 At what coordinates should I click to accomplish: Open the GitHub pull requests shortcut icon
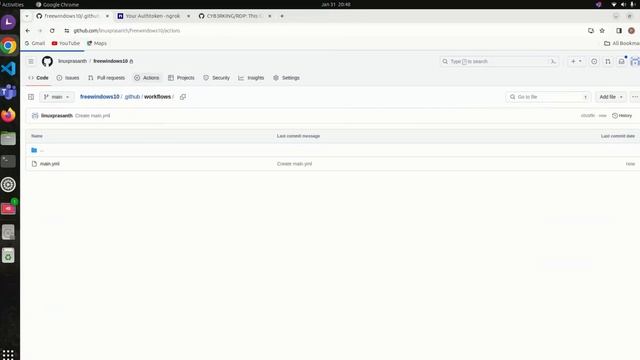click(x=608, y=61)
